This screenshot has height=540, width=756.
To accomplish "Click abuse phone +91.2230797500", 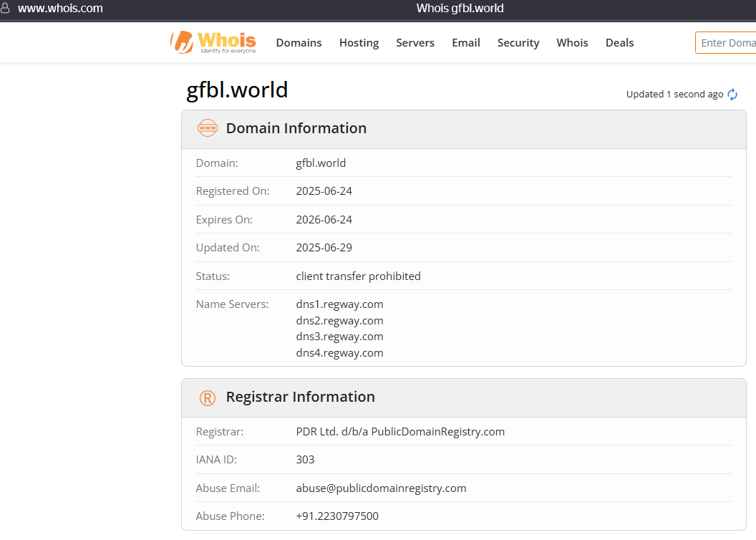I will (337, 516).
